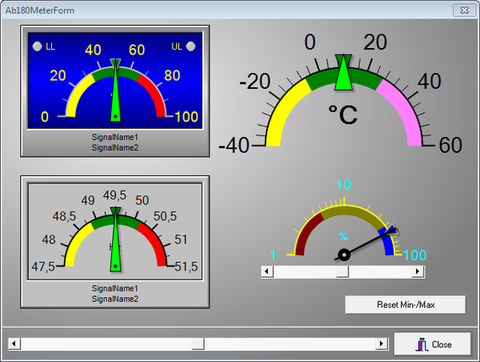Click the blue segment of the % meter

(x=387, y=242)
